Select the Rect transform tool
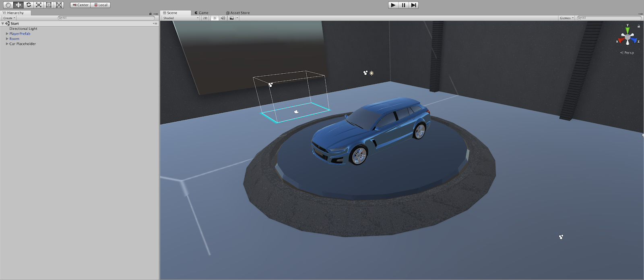Viewport: 644px width, 280px height. 49,5
